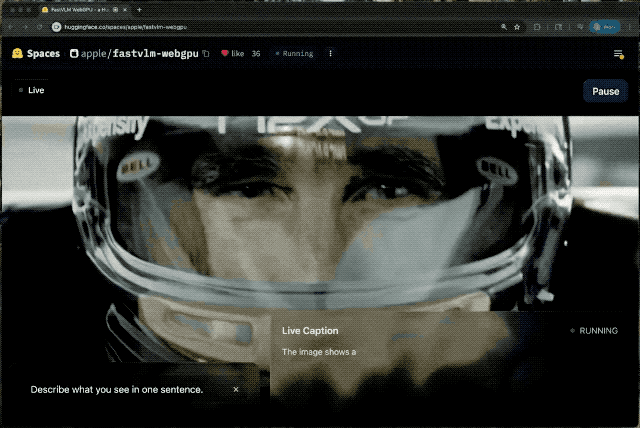
Task: Edit the 'Describe what you see' prompt
Action: [117, 389]
